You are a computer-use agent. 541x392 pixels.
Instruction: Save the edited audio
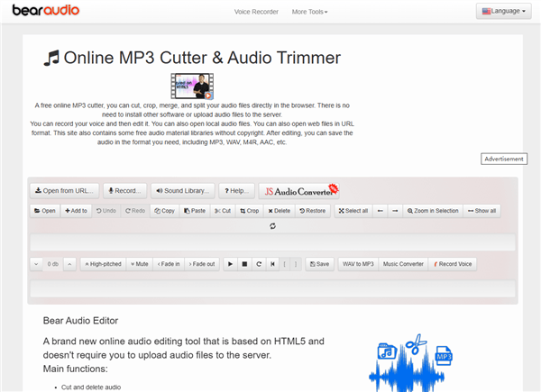319,264
